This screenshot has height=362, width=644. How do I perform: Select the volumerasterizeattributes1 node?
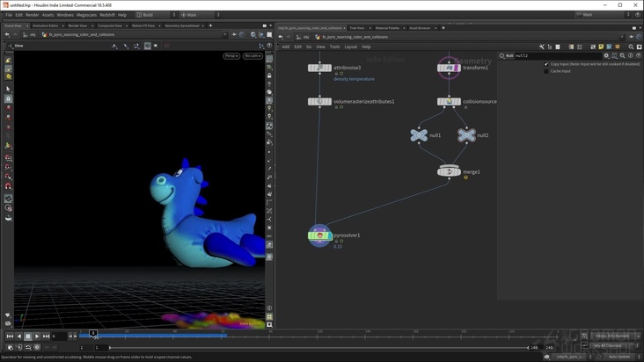pos(319,101)
